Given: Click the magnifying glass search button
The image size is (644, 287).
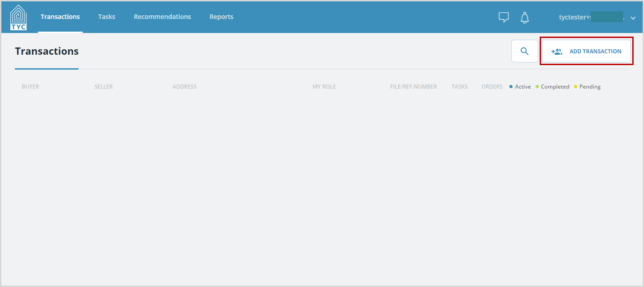Looking at the screenshot, I should [x=524, y=51].
